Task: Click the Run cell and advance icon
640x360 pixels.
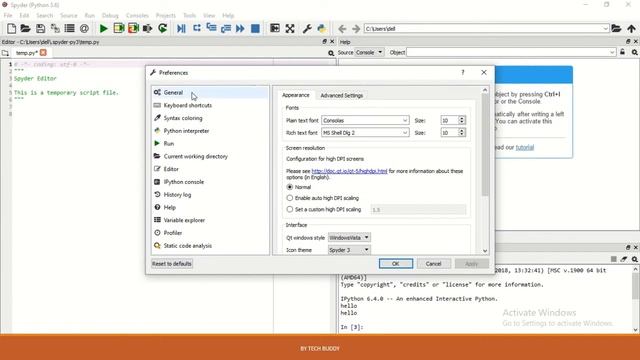Action: coord(133,28)
